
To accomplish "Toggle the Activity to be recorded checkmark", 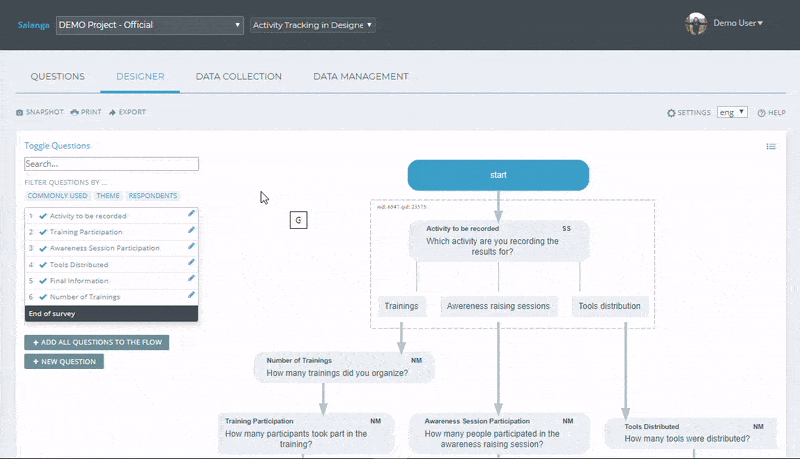I will (43, 216).
